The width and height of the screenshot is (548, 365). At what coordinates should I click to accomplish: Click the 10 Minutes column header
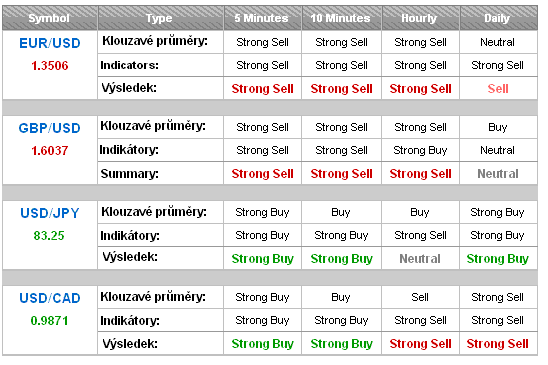click(340, 18)
